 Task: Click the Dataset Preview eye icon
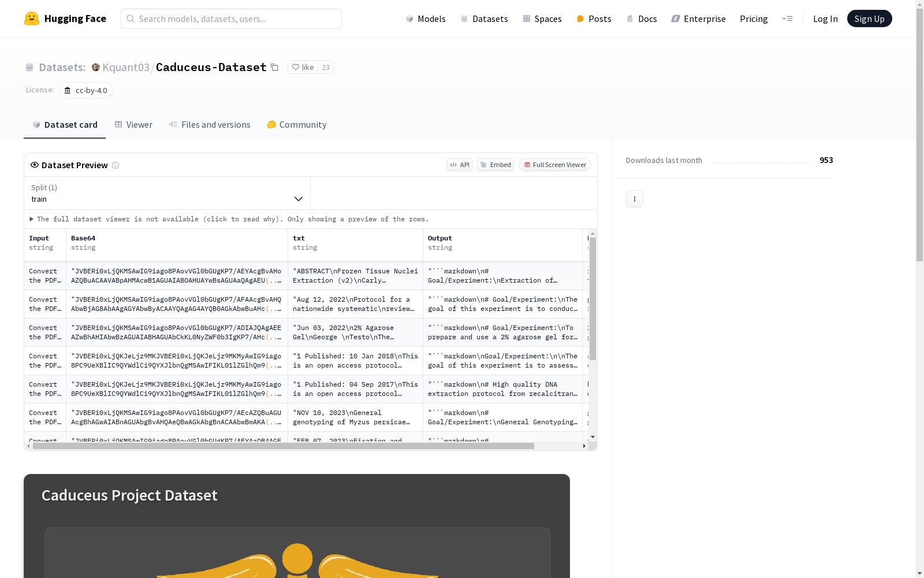pyautogui.click(x=35, y=165)
